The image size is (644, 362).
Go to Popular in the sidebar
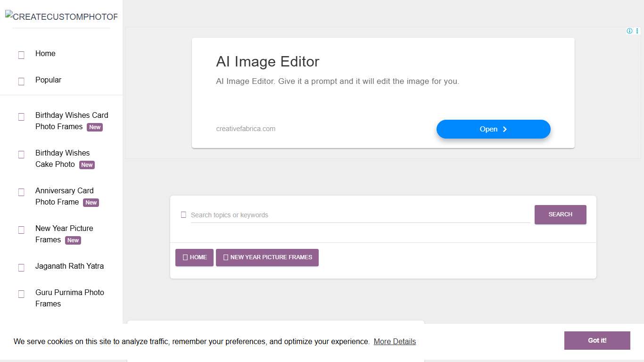coord(48,80)
